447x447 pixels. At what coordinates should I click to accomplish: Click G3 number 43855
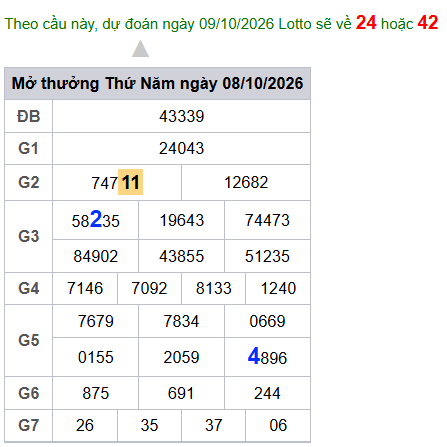coord(181,256)
